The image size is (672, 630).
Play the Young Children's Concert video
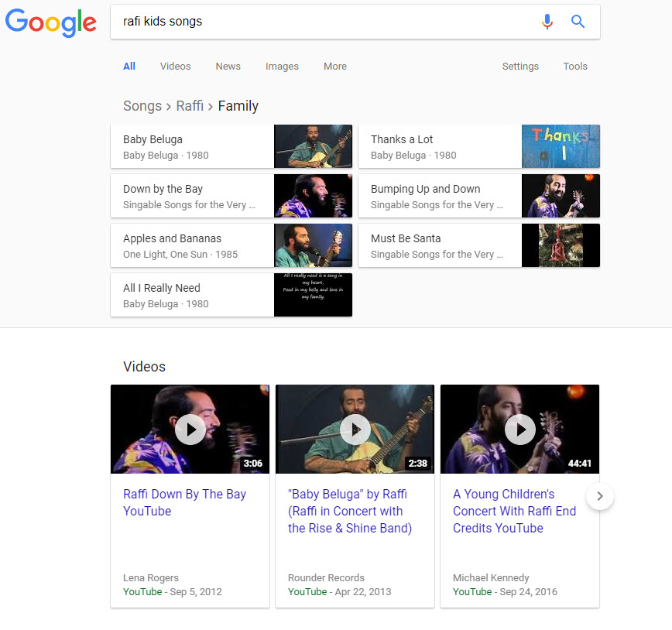pos(520,429)
